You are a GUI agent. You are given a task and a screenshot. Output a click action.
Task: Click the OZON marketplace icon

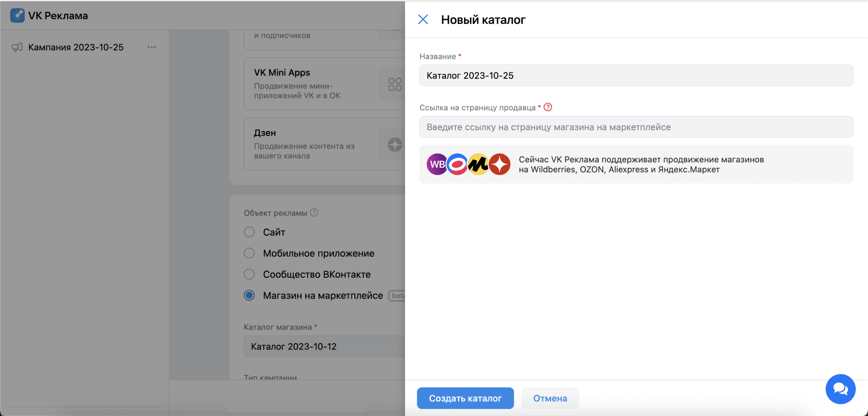tap(458, 164)
